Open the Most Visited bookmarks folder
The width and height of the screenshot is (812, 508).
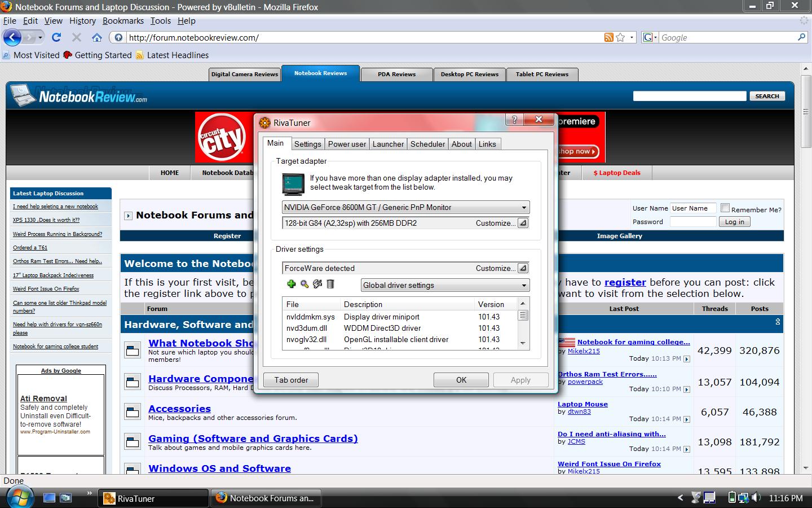(31, 55)
